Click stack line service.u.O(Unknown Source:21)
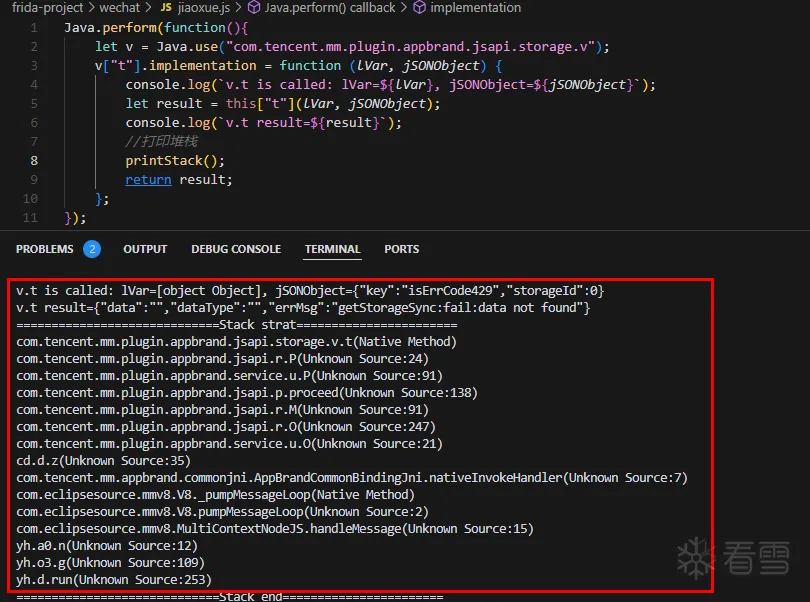 click(x=229, y=444)
